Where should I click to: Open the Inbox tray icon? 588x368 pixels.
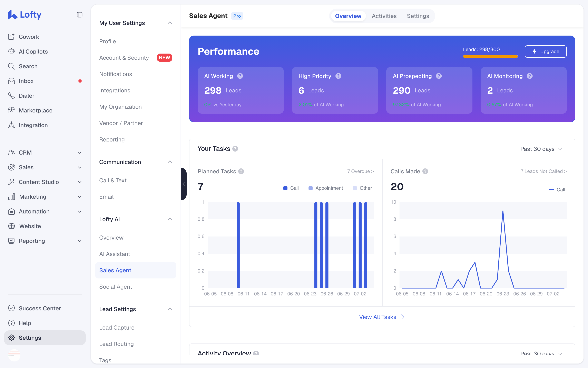tap(11, 81)
